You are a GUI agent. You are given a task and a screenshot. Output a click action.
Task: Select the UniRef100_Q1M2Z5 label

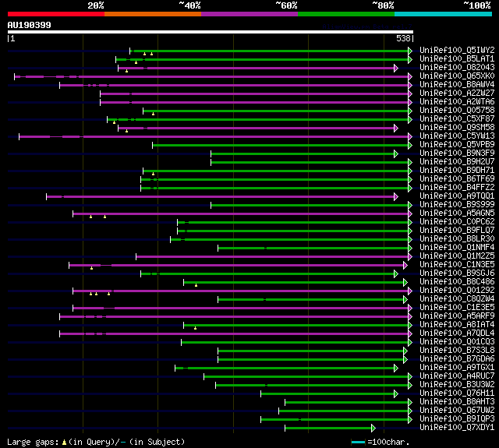[x=457, y=256]
